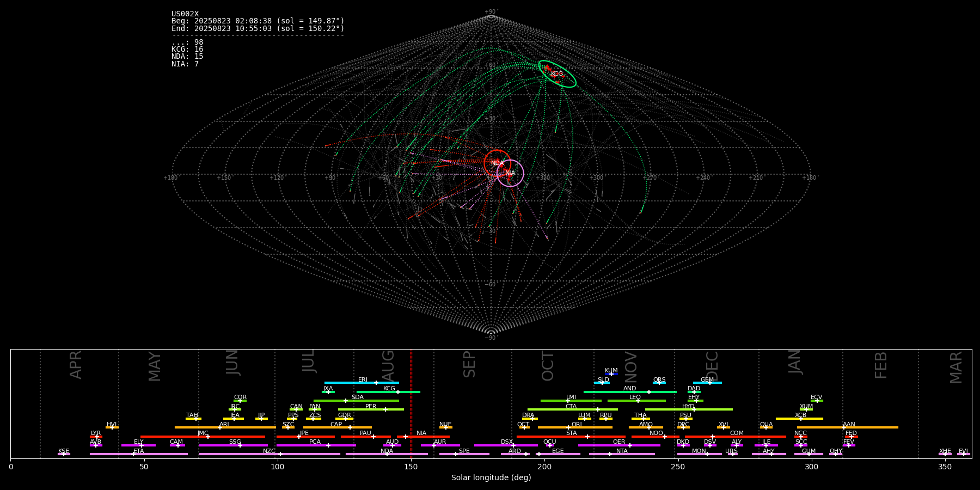Click the '...: 98' sporadic count entry
980x490 pixels.
pos(187,42)
